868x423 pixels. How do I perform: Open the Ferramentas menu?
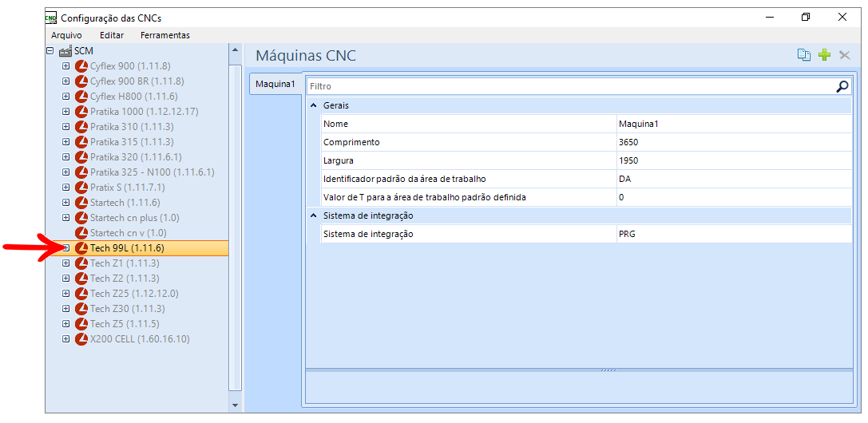point(165,35)
